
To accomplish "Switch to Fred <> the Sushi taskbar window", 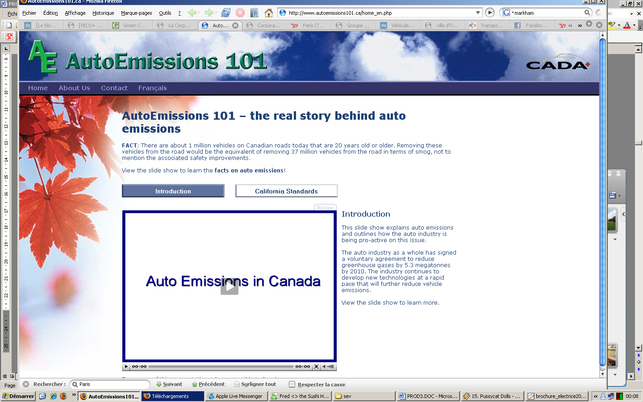I will point(301,396).
